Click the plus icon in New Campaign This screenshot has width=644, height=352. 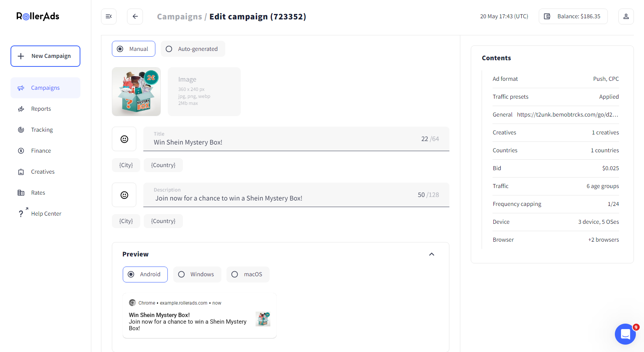tap(21, 56)
